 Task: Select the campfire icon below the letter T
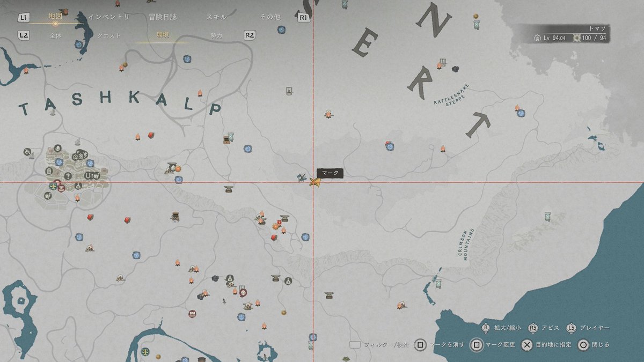click(443, 149)
